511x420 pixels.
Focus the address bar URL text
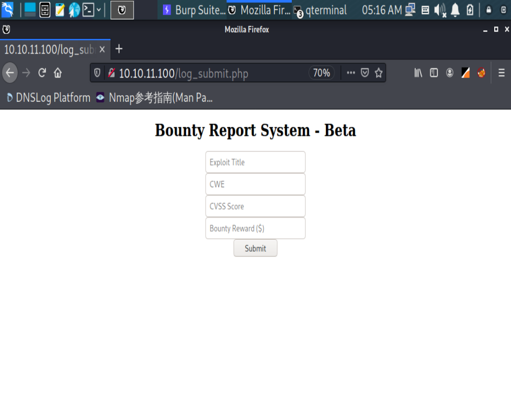184,74
